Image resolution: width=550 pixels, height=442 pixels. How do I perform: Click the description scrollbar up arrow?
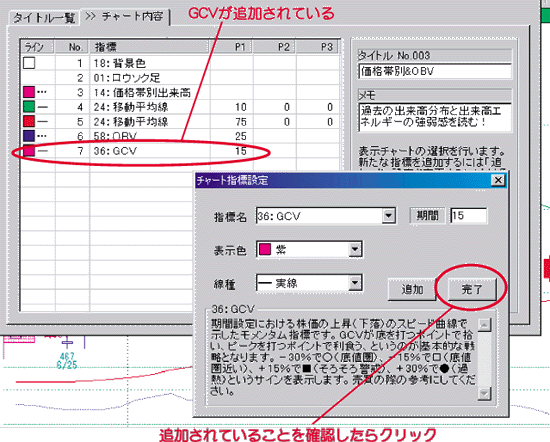(484, 324)
